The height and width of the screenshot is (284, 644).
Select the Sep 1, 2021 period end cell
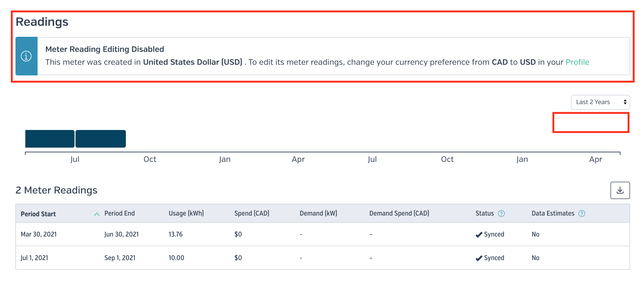(120, 258)
